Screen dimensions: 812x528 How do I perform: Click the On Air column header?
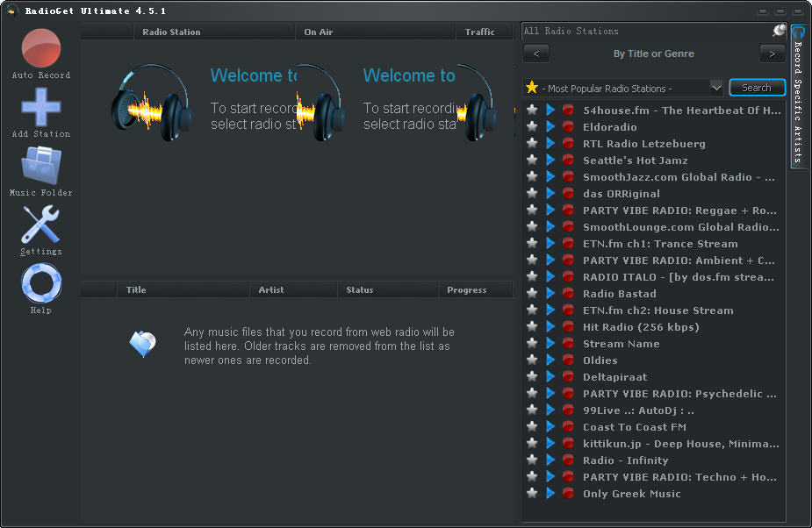coord(319,32)
